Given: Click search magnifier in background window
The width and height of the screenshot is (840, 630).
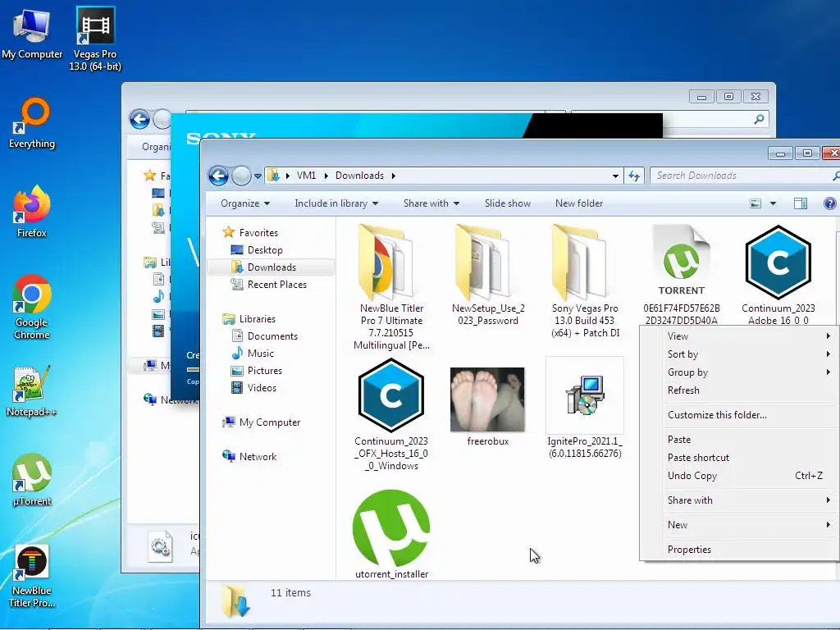Looking at the screenshot, I should tap(759, 119).
